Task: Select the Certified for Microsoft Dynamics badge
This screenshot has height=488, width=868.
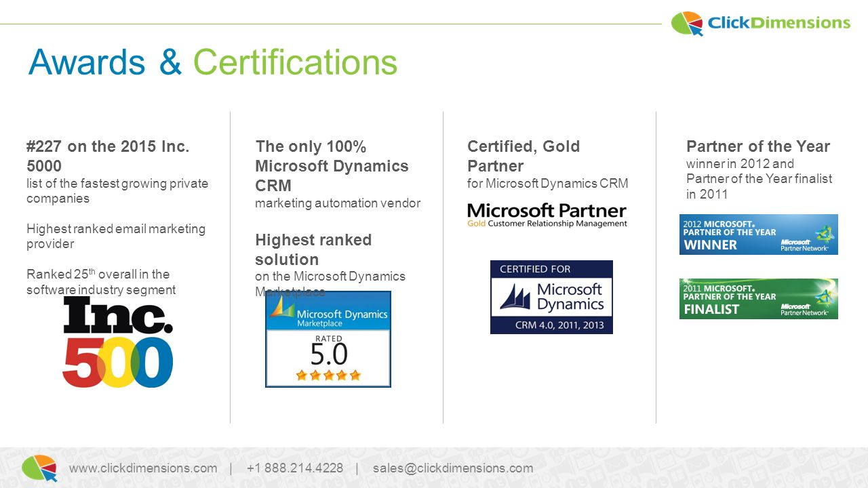Action: [551, 297]
